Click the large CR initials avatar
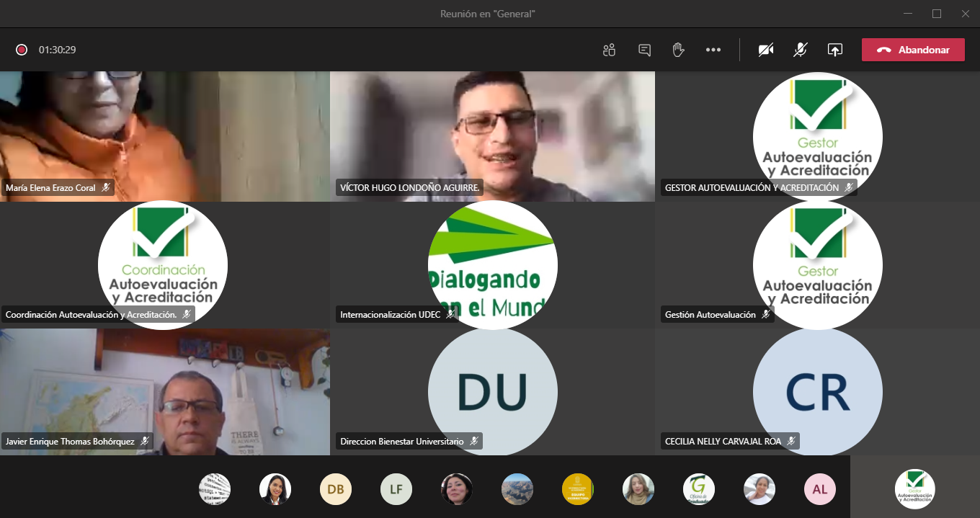 coord(818,391)
